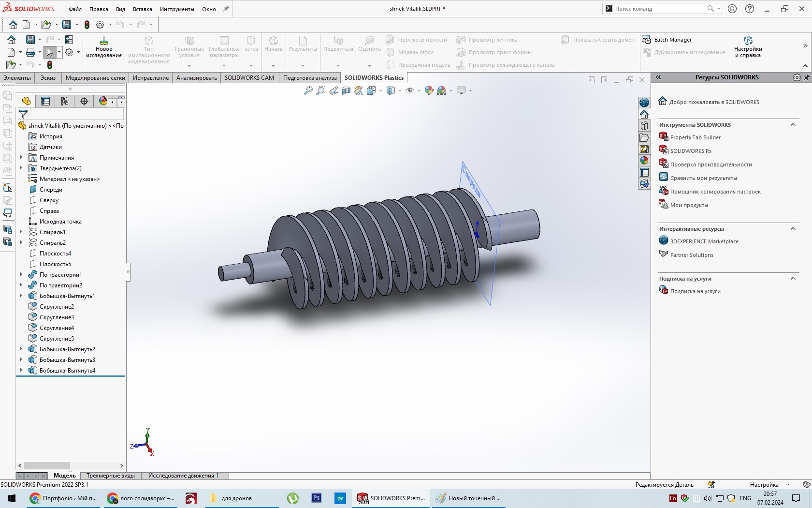Activate the Select cursor tool

tap(49, 52)
